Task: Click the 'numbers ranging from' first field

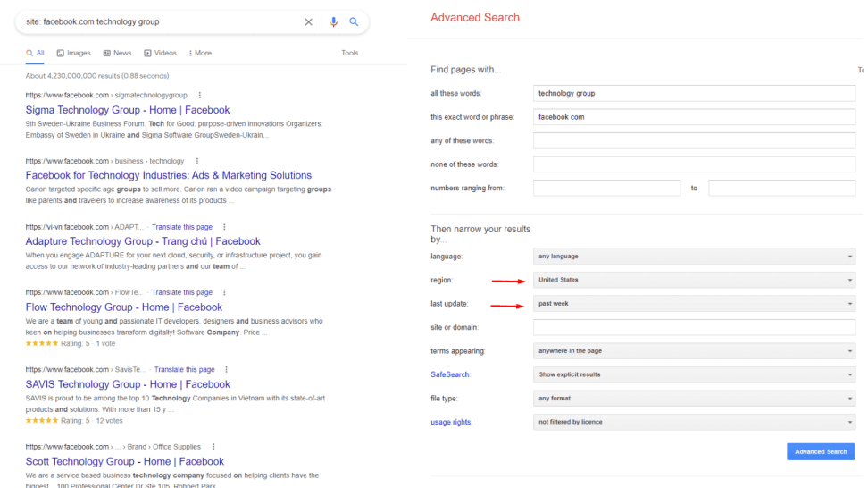Action: (606, 189)
